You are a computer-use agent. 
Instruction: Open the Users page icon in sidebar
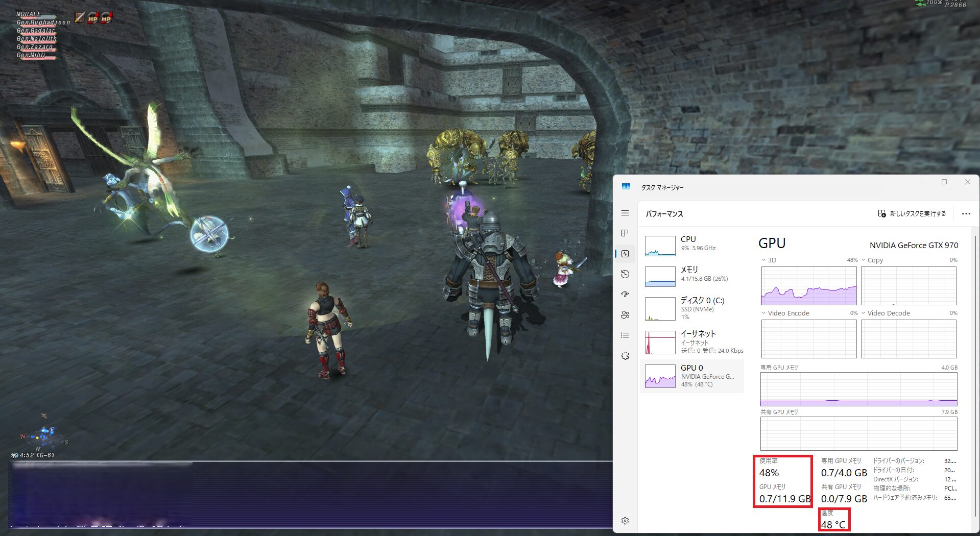625,315
